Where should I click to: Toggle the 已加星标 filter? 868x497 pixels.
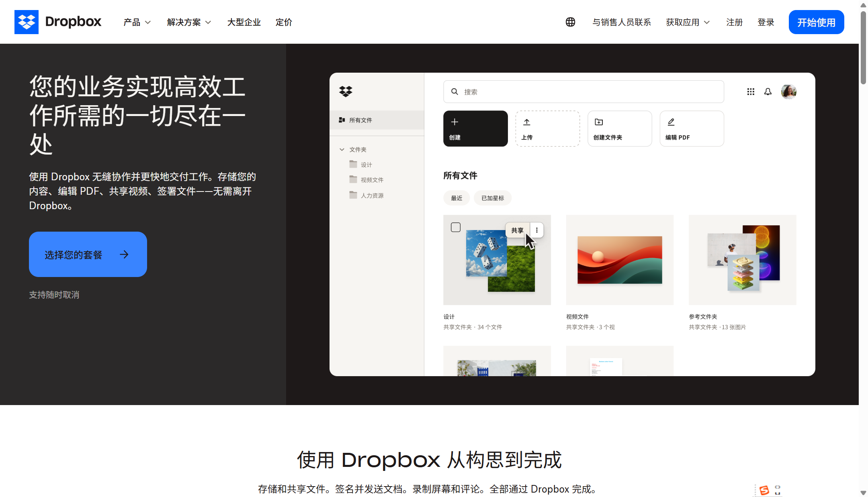pos(493,198)
